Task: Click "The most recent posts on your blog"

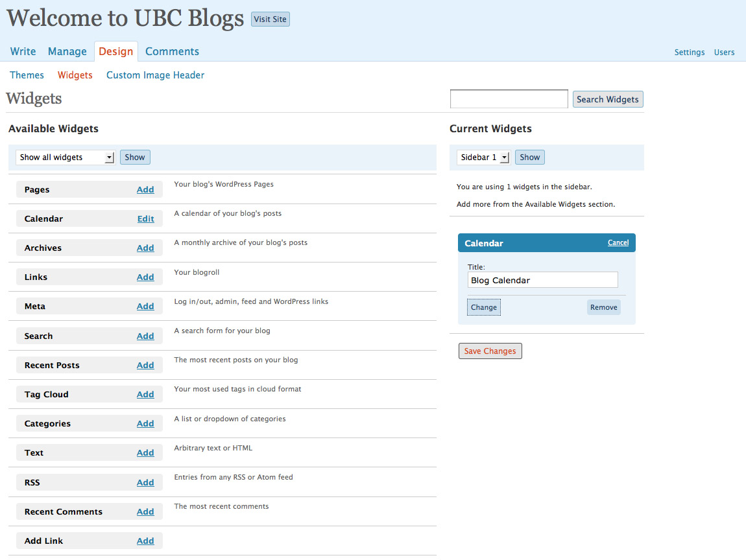Action: (x=236, y=360)
